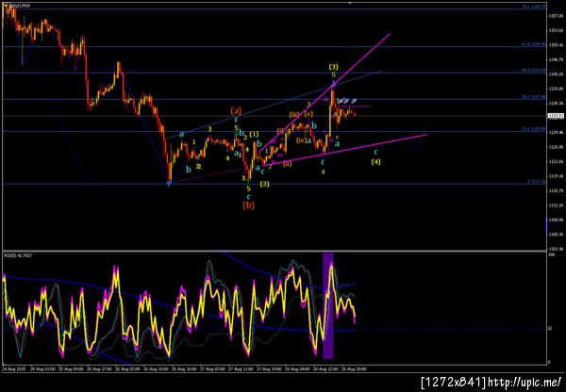
Task: Click the yellow (2) wave label
Action: click(x=264, y=184)
